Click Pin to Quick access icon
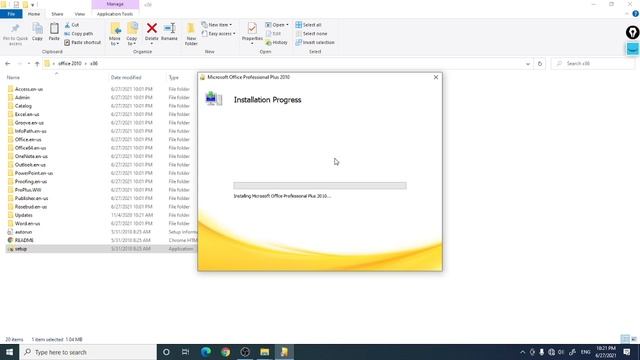The height and width of the screenshot is (360, 640). [15, 29]
